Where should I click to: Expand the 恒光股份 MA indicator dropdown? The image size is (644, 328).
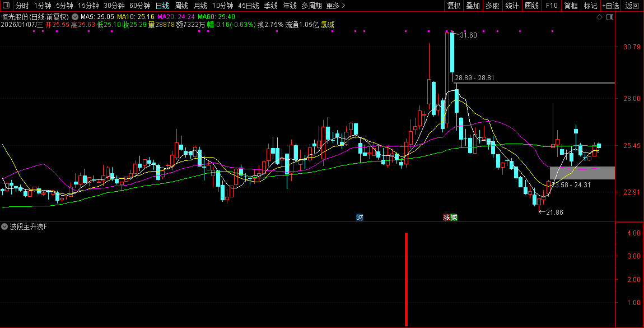[x=74, y=17]
